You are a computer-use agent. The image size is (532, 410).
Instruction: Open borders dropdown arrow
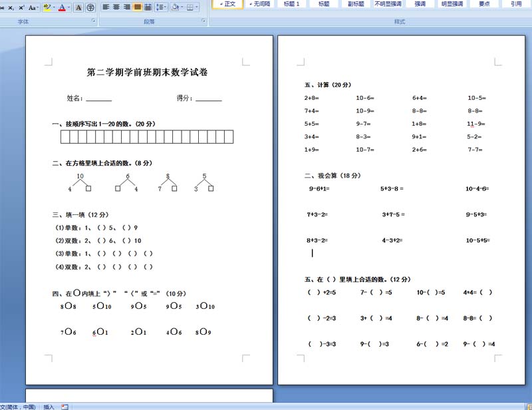pos(196,7)
